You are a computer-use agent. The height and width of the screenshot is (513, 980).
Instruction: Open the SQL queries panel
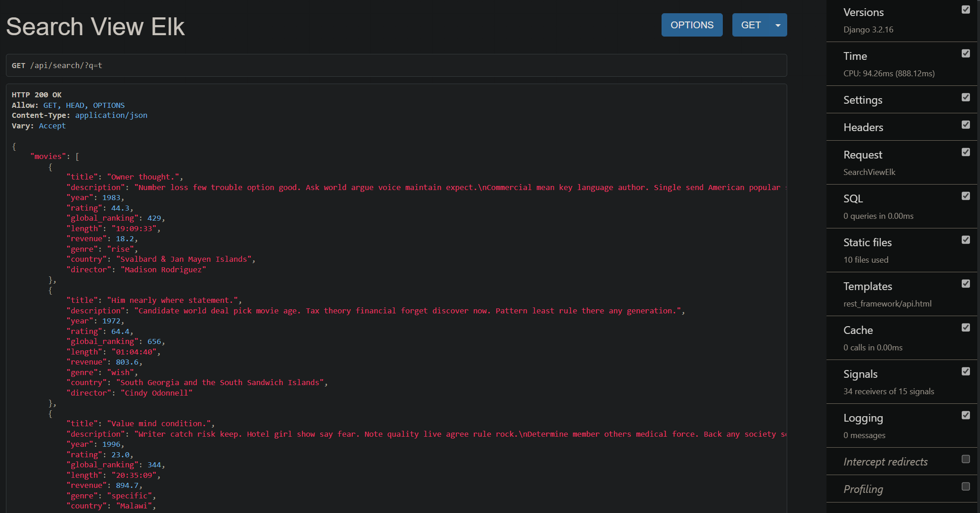click(853, 199)
